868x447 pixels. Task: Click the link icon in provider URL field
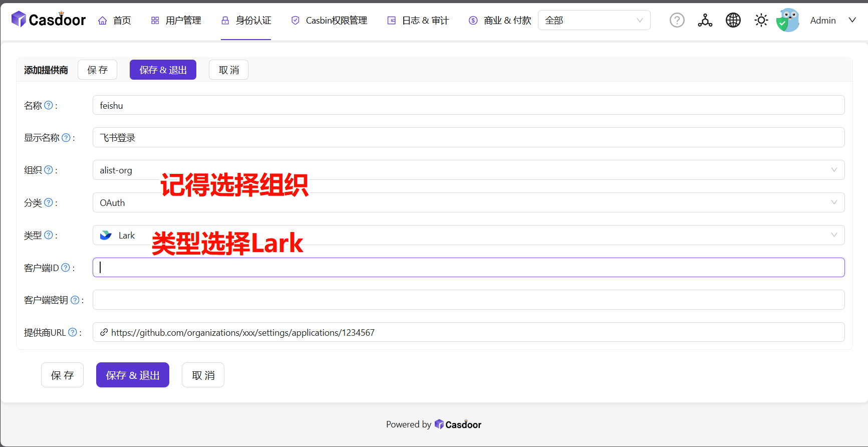(x=104, y=332)
